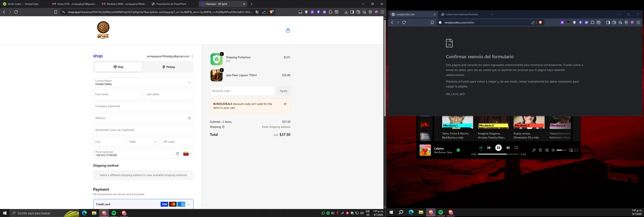Seek in the Spotify song progress bar
Screen dimensions: 644x217
(498, 154)
